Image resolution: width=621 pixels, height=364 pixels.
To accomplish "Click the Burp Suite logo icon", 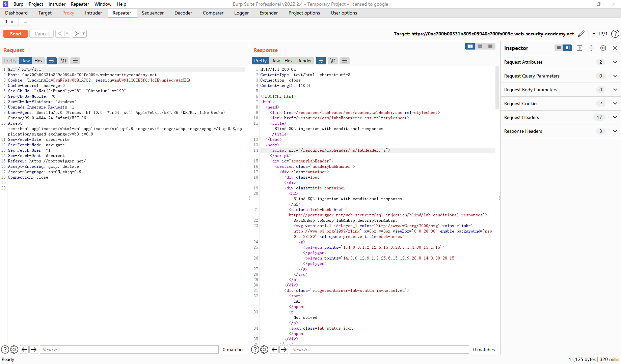I will (5, 4).
